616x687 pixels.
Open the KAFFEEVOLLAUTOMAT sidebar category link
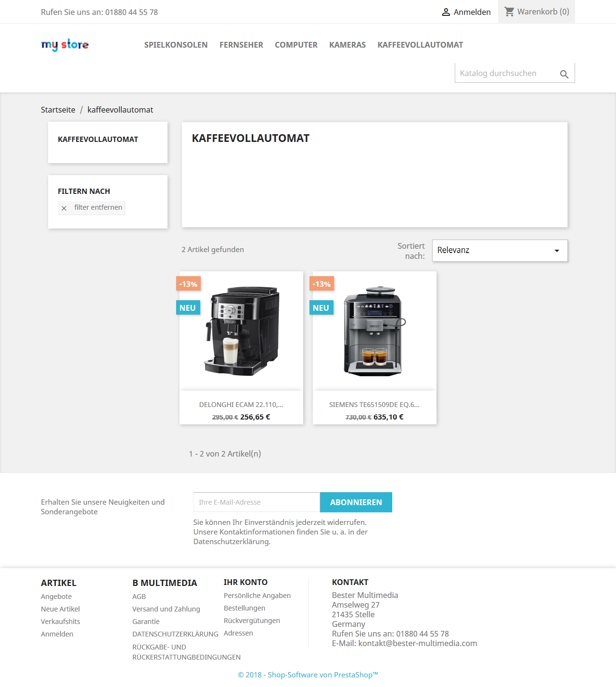[x=98, y=140]
